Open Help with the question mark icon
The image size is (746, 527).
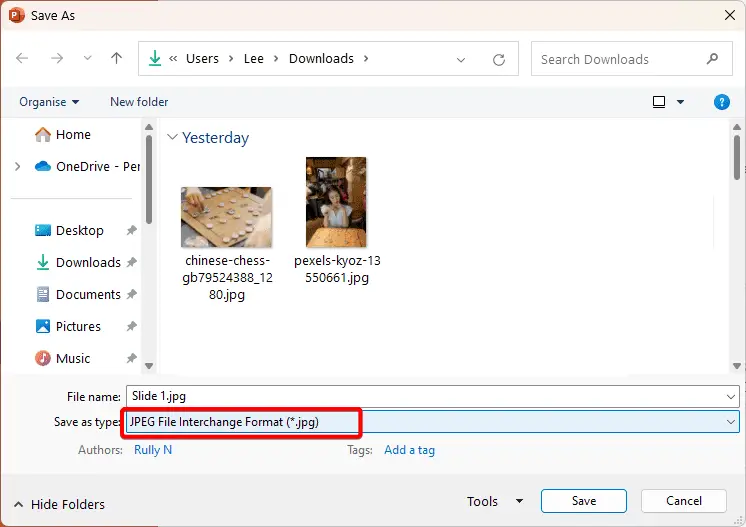pos(722,102)
